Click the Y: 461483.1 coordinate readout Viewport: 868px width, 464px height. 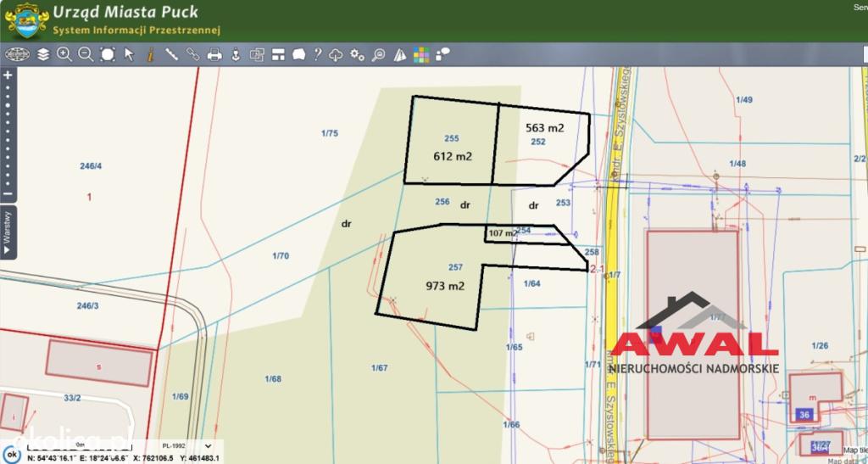tap(200, 458)
